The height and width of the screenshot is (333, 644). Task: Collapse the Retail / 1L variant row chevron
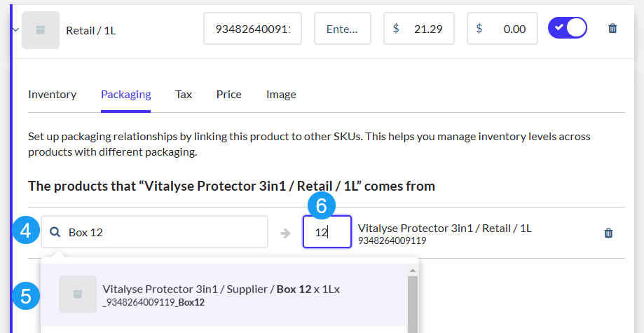coord(15,29)
